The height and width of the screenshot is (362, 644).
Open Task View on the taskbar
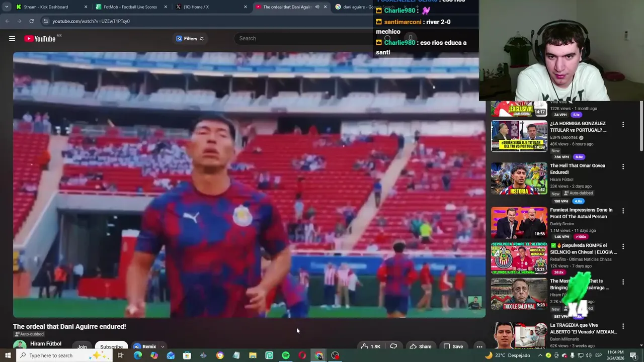point(121,355)
